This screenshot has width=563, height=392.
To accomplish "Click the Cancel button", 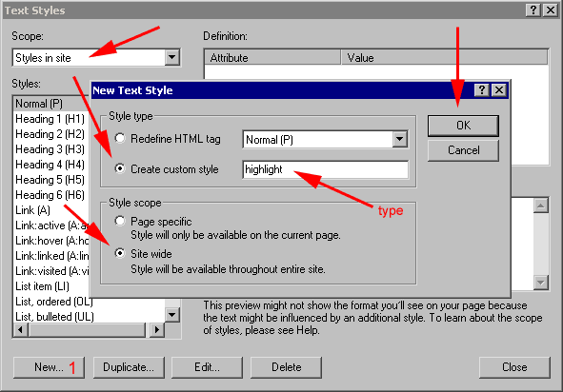I will 463,150.
